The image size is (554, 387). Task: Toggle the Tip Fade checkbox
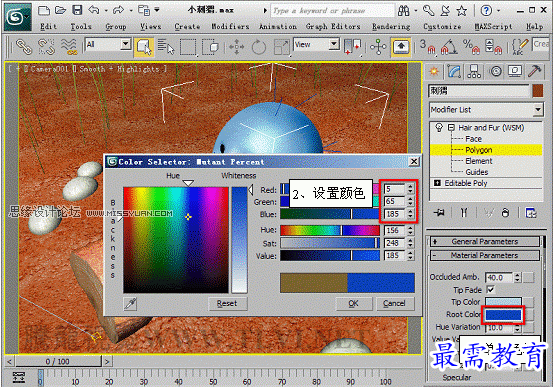click(490, 289)
